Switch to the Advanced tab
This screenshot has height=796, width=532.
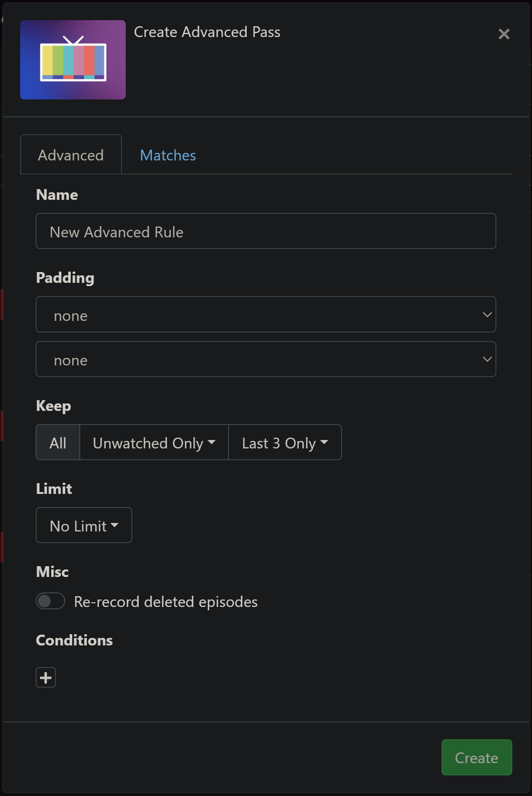coord(71,155)
